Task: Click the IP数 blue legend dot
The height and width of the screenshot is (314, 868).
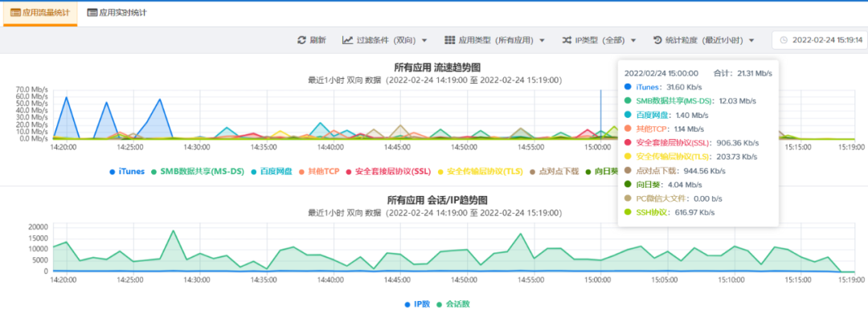Action: coord(407,304)
